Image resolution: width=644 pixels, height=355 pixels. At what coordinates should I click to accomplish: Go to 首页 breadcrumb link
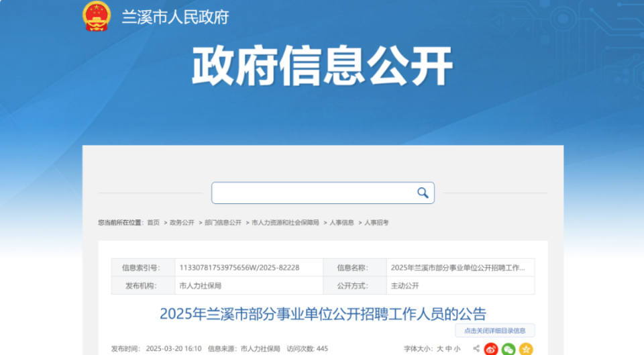tap(153, 223)
